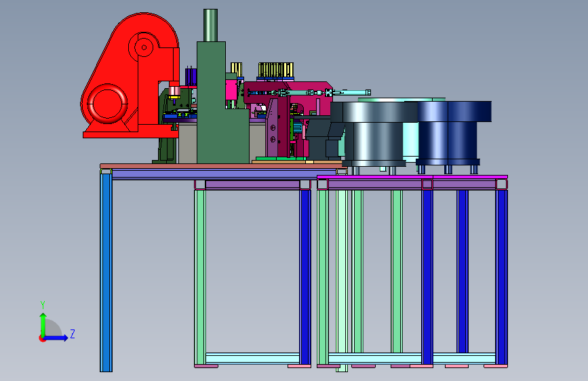Select the "Z" axis label
This screenshot has width=588, height=381.
click(73, 334)
